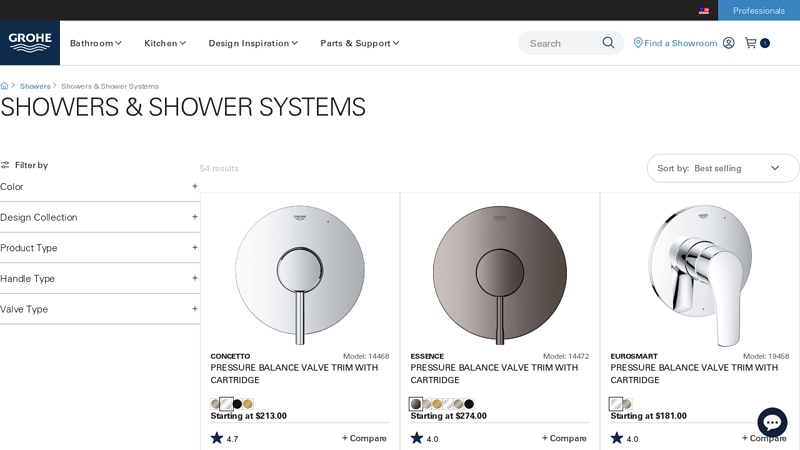Screen dimensions: 800x450
Task: Click the Showers breadcrumb link
Action: 35,86
